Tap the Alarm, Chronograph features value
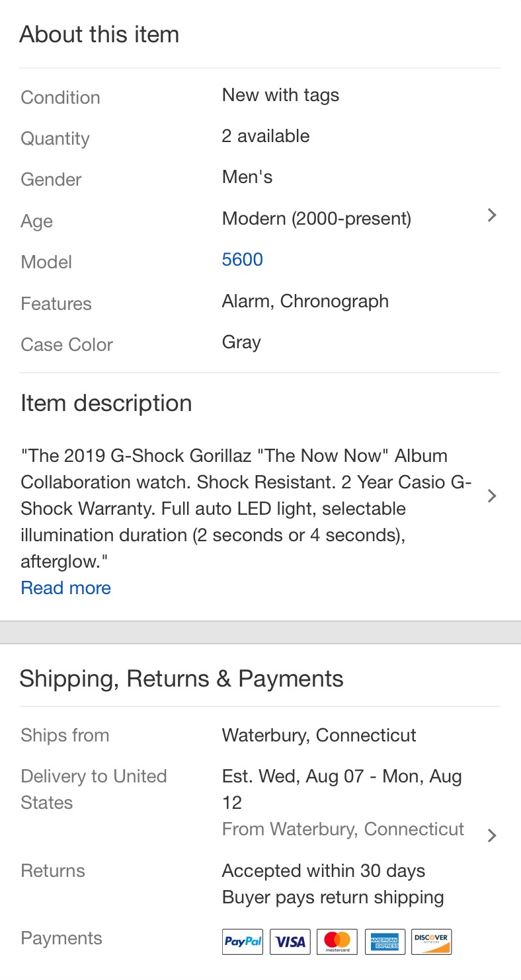This screenshot has height=980, width=521. click(x=305, y=301)
